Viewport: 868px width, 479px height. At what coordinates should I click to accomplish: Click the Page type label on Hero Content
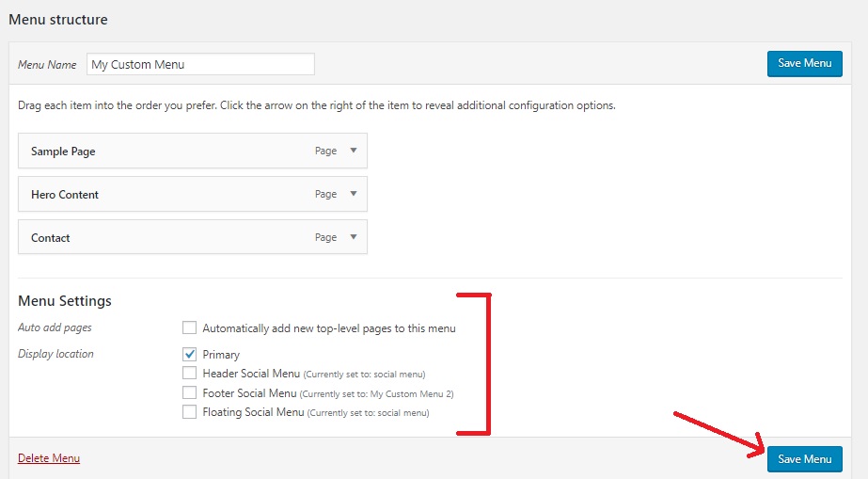point(325,194)
